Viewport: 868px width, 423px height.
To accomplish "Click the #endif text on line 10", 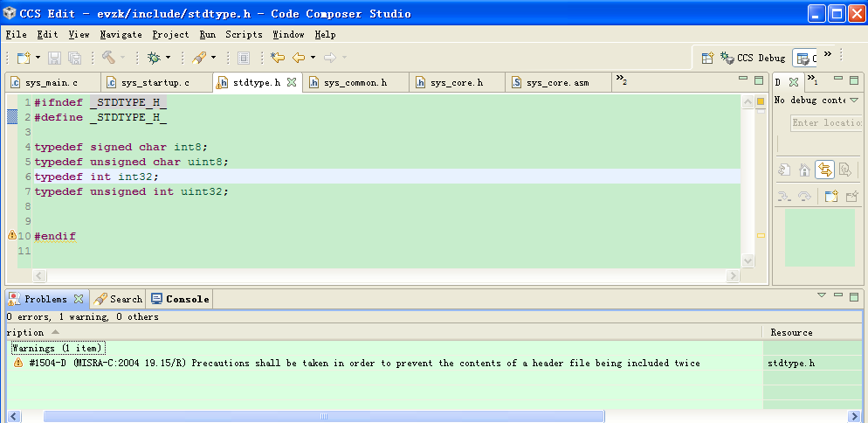I will 55,236.
